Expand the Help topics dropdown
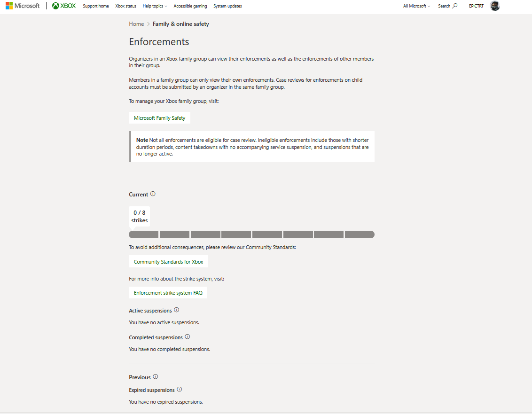 point(155,6)
